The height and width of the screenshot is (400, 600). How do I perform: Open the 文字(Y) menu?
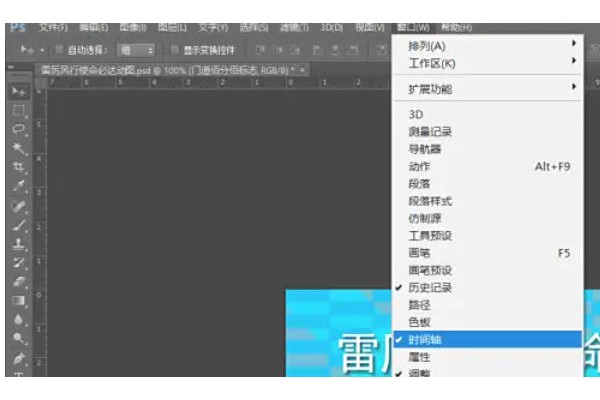click(x=213, y=28)
